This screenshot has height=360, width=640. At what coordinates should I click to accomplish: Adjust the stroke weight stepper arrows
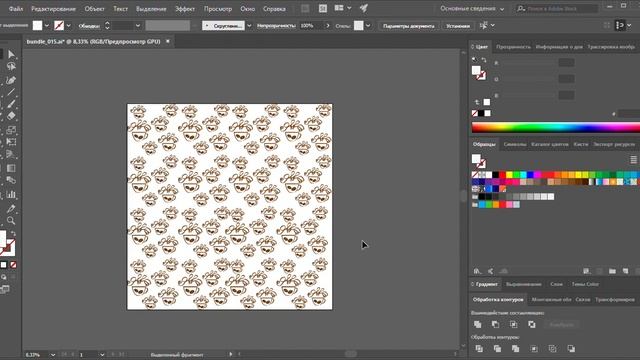click(x=107, y=25)
